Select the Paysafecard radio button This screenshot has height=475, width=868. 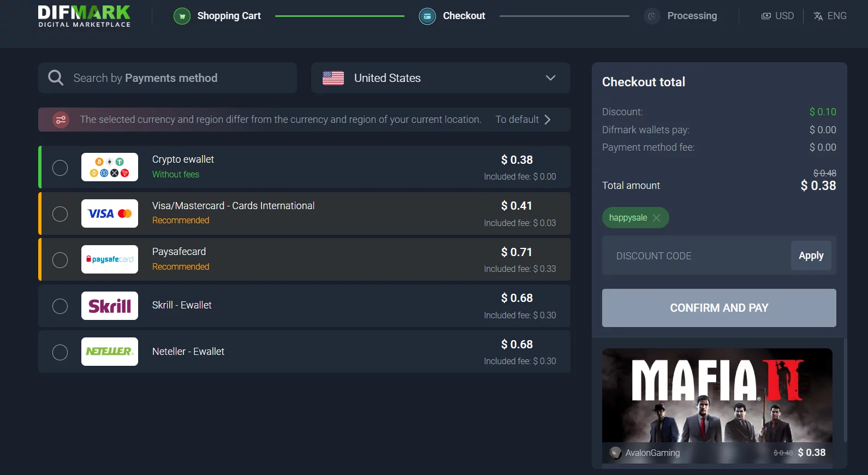[60, 260]
